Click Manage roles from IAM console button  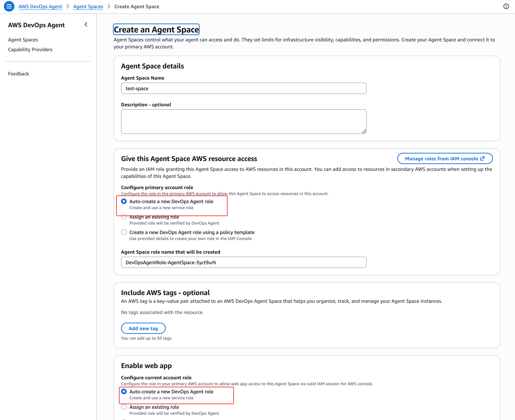tap(442, 158)
